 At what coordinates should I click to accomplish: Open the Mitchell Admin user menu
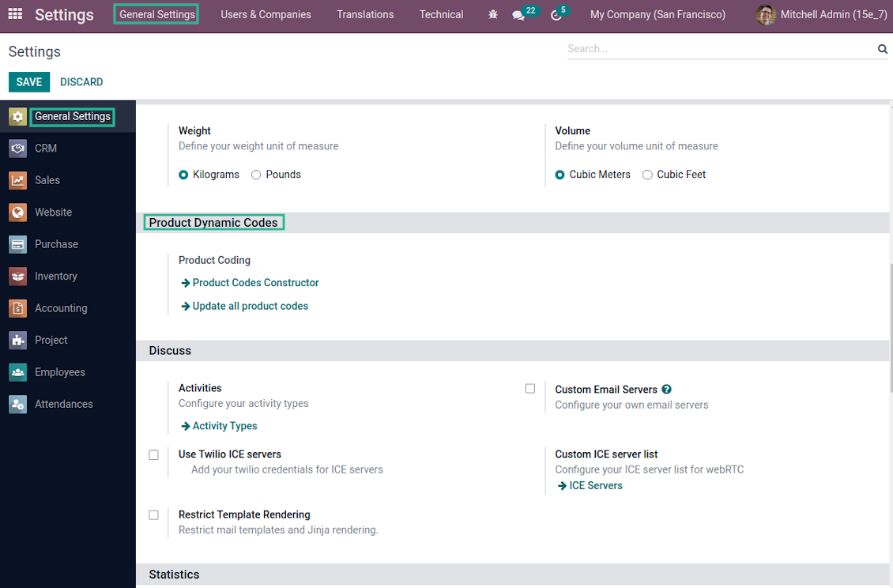point(820,15)
